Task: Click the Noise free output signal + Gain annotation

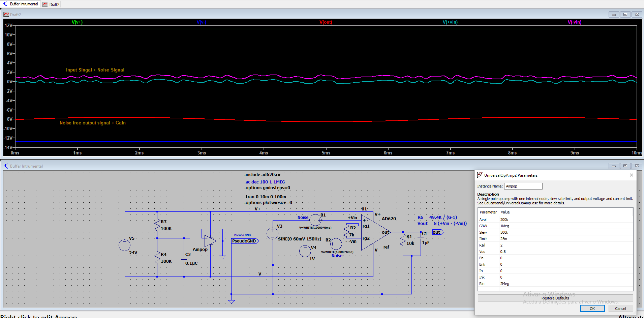Action: click(x=93, y=123)
